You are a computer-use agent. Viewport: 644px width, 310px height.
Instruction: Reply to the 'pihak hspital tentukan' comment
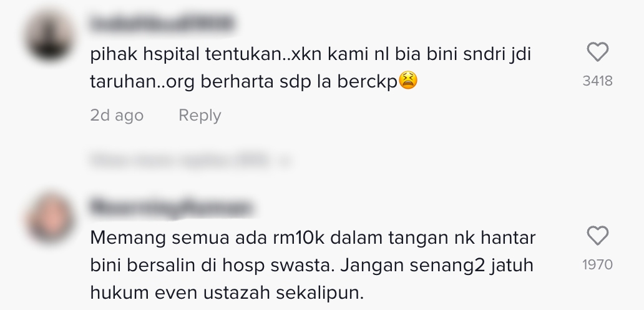[x=200, y=115]
